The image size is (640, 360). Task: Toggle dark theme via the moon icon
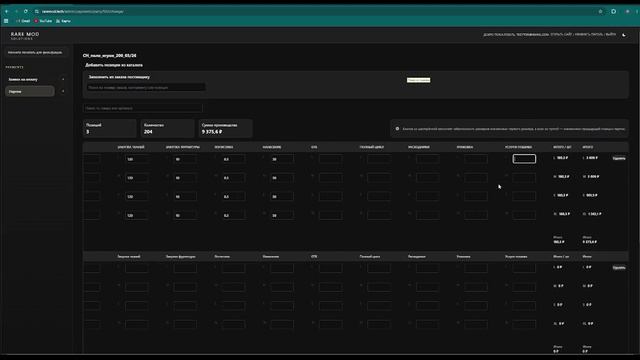624,35
